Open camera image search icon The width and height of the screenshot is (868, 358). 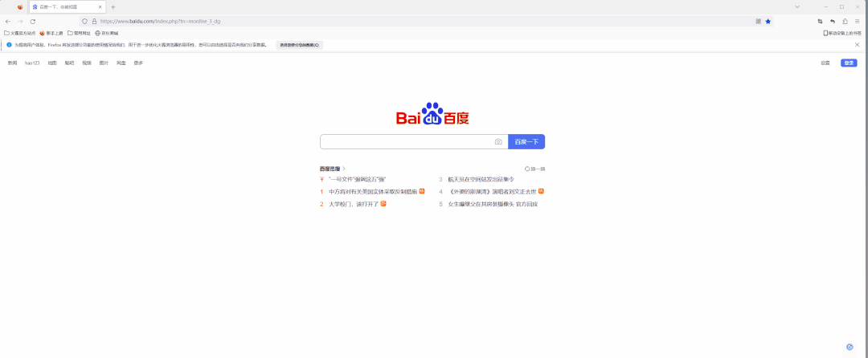coord(498,142)
